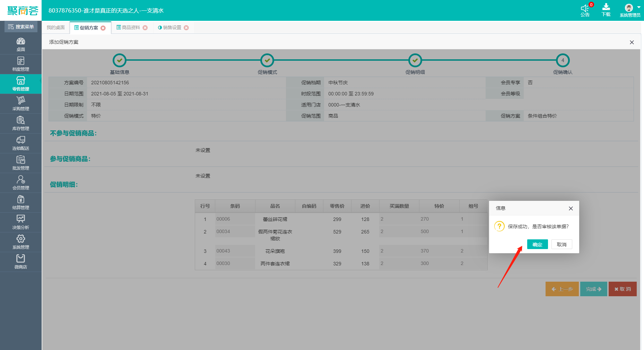Image resolution: width=644 pixels, height=350 pixels.
Task: Click the 下载 download icon
Action: (606, 10)
